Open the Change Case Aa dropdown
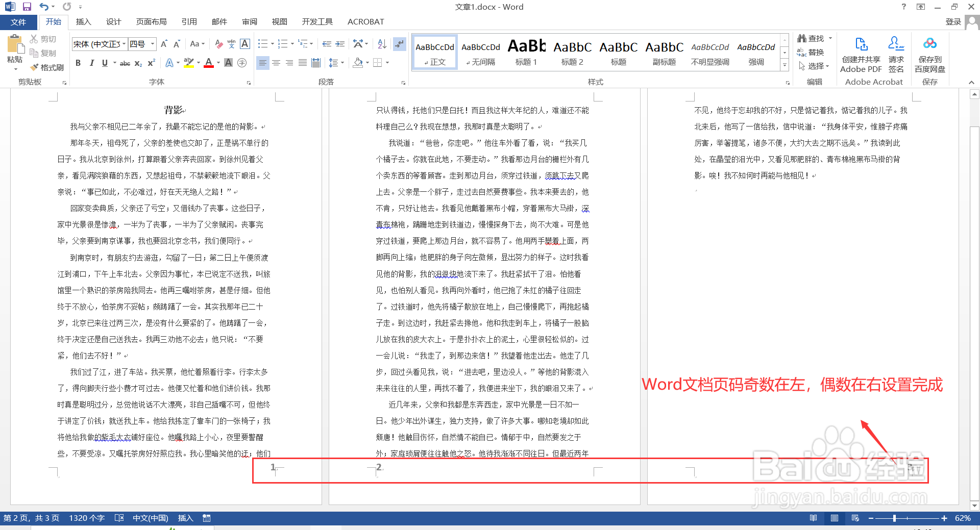 197,44
